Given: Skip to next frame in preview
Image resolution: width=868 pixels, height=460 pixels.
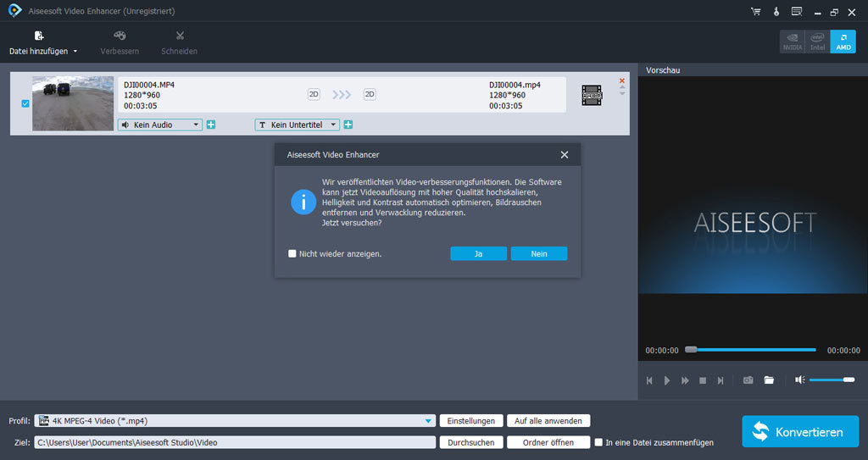Looking at the screenshot, I should point(721,380).
